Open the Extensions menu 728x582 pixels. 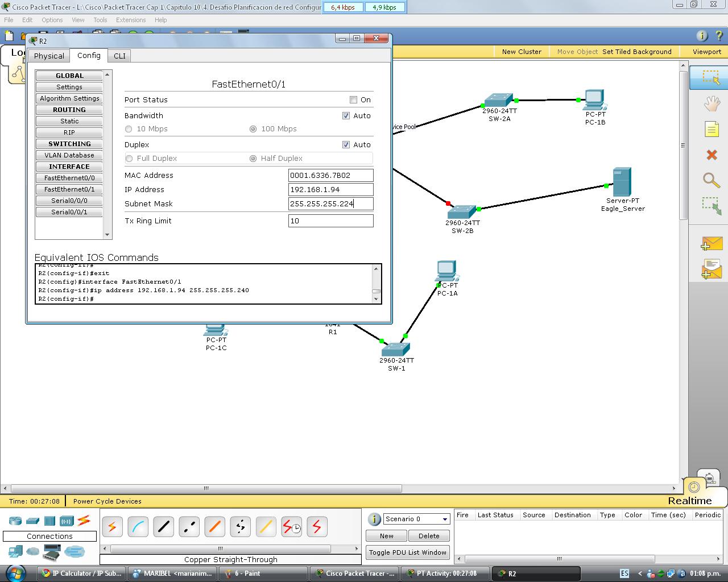131,20
